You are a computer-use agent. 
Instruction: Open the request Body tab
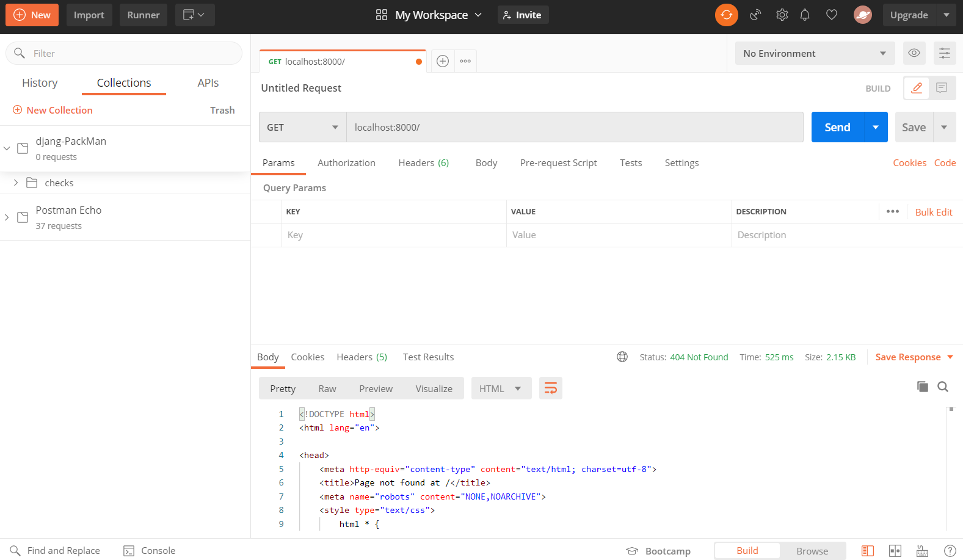pos(486,162)
